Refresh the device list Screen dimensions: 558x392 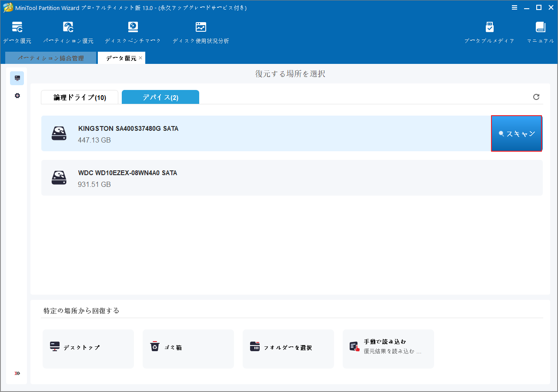536,97
